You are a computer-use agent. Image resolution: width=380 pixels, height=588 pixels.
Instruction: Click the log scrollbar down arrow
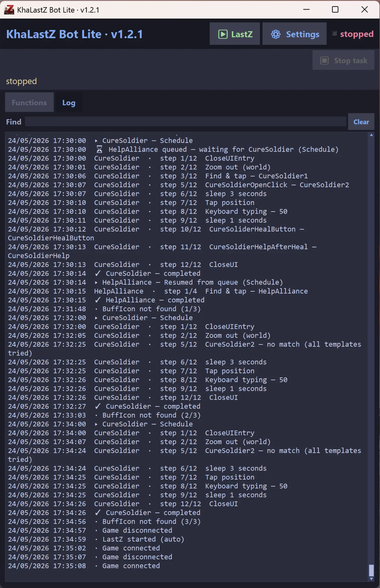point(371,579)
